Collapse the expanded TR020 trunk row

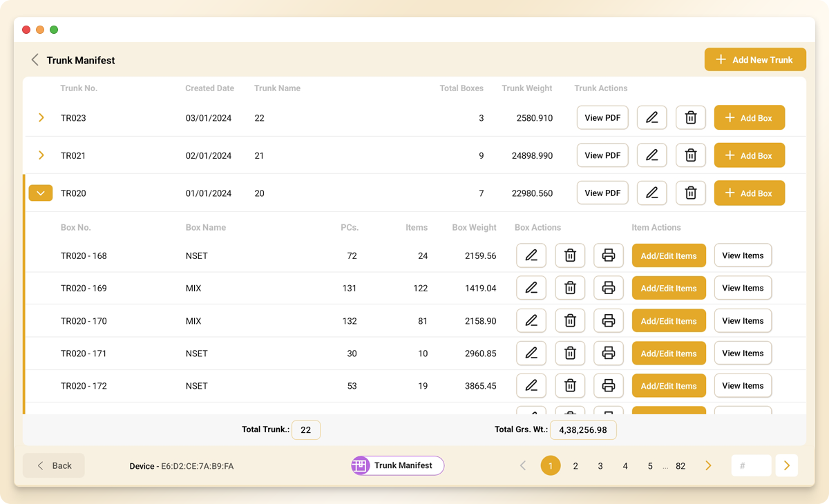point(41,193)
